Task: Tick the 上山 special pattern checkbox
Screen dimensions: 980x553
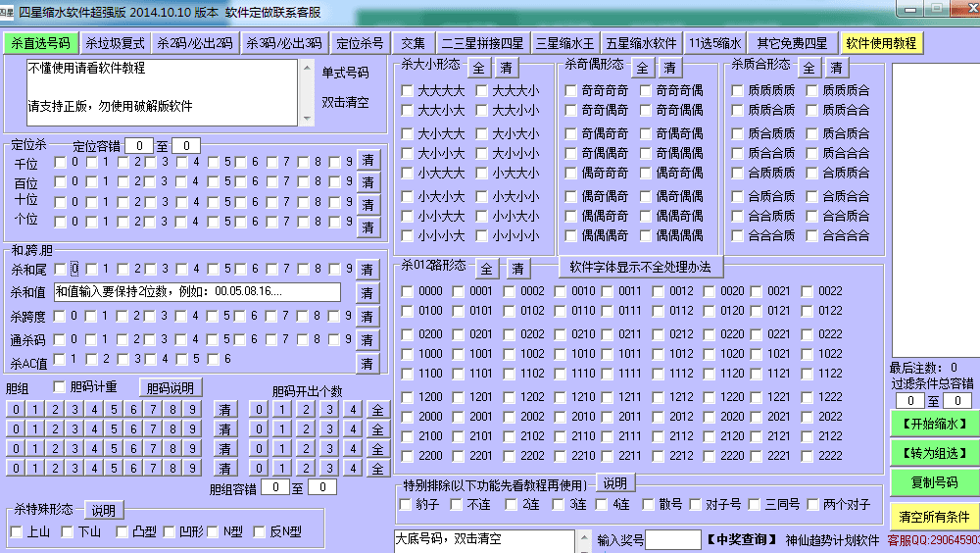Action: [x=16, y=532]
